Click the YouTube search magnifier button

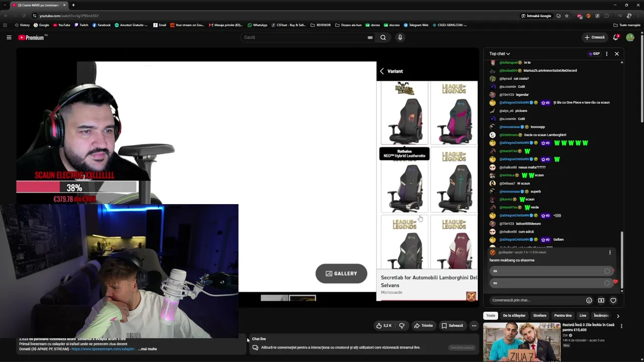[x=383, y=37]
